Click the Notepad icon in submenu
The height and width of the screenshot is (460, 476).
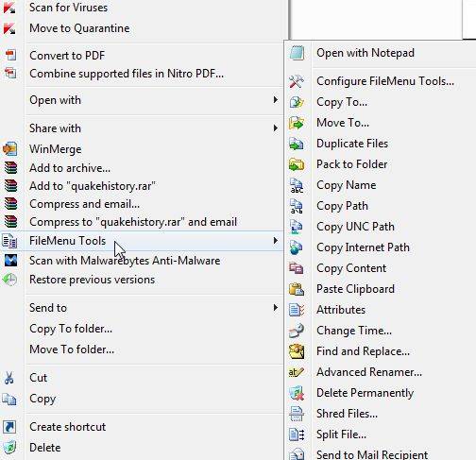point(297,53)
